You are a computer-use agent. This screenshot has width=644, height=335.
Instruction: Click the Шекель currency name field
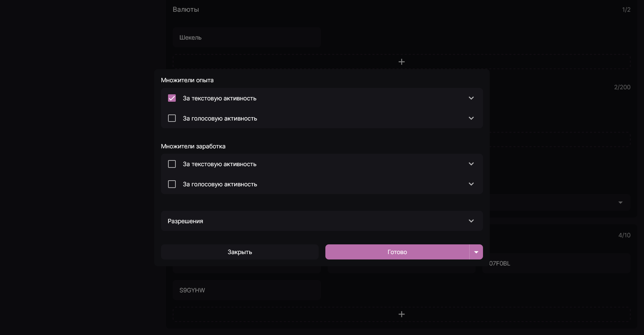247,37
